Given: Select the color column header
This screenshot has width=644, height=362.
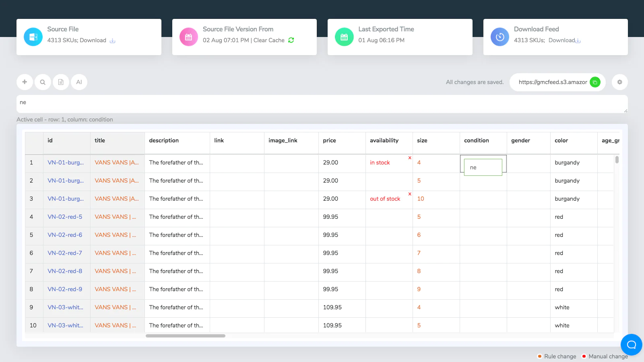Looking at the screenshot, I should point(574,143).
